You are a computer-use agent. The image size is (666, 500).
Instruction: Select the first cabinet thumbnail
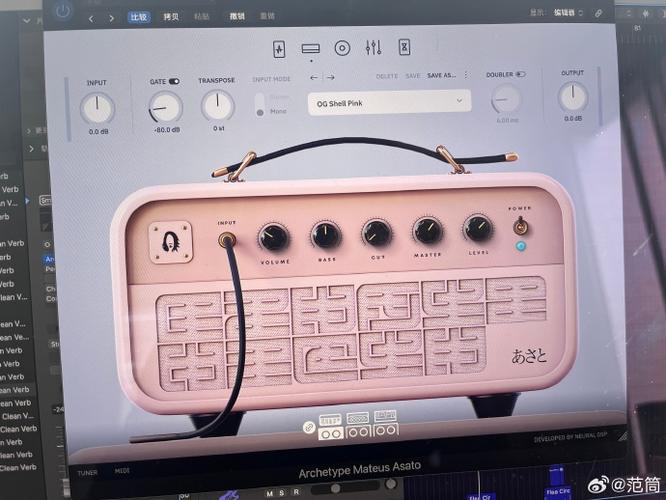[x=330, y=433]
